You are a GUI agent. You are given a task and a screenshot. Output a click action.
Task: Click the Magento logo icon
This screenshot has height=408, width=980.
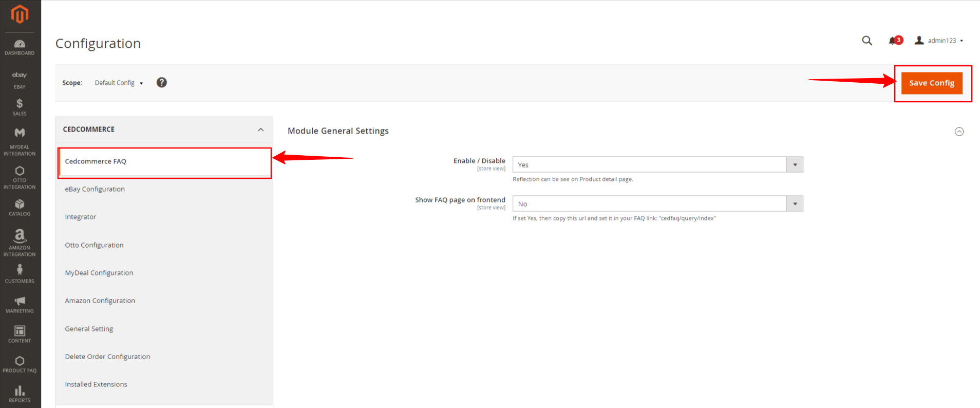pyautogui.click(x=20, y=14)
